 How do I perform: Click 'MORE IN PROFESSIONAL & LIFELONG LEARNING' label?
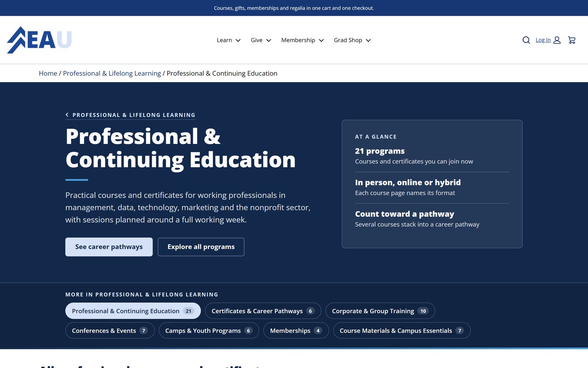click(142, 294)
